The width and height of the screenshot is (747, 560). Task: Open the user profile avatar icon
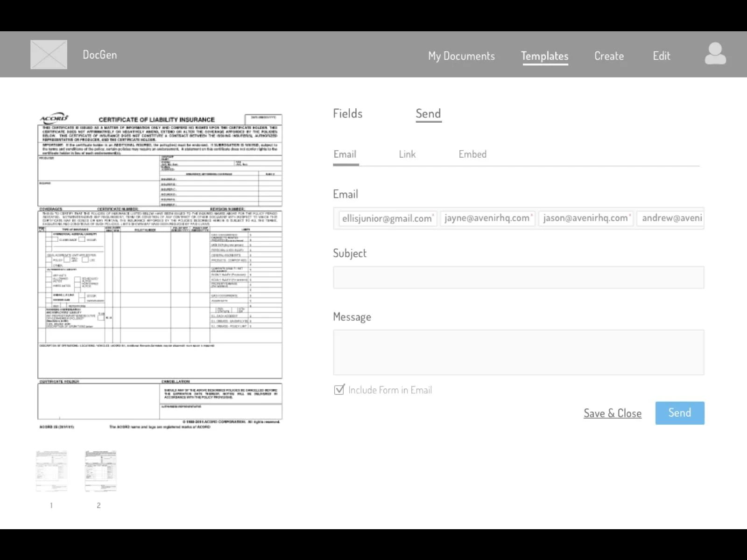(715, 54)
